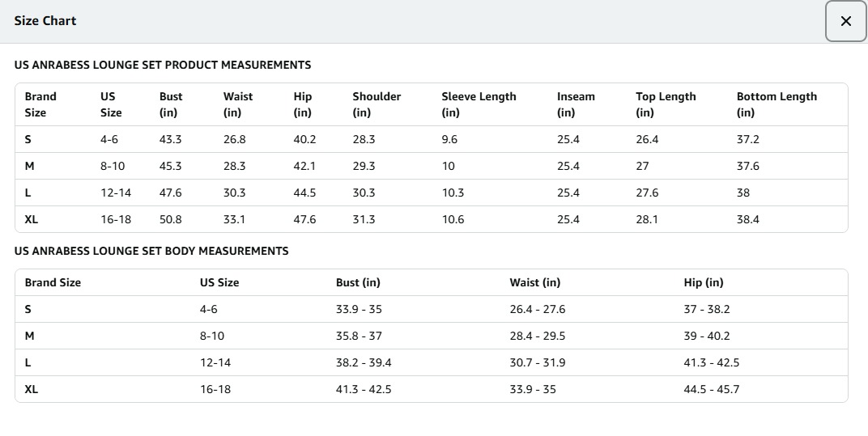
Task: Select the 9.6 sleeve length value
Action: point(449,139)
